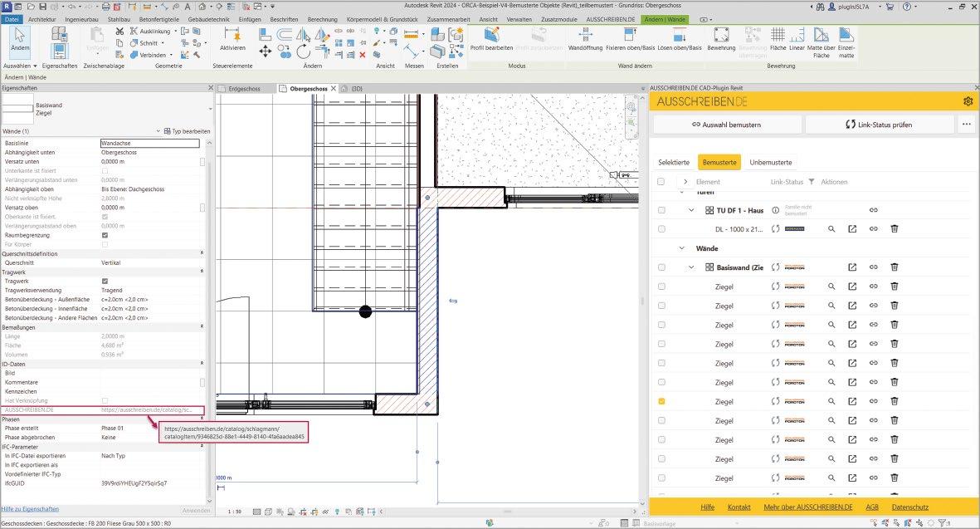Open the Architektur ribbon tab
The width and height of the screenshot is (980, 529).
click(x=41, y=19)
